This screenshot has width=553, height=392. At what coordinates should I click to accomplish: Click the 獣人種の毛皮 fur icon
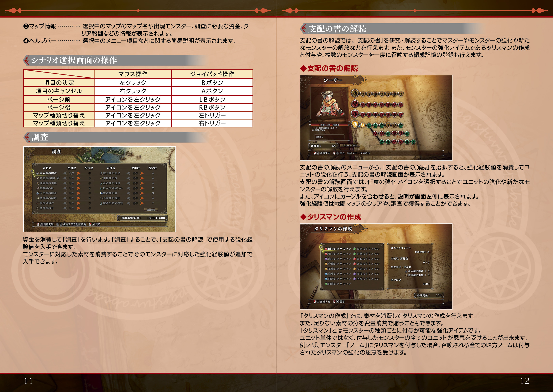[x=101, y=173]
